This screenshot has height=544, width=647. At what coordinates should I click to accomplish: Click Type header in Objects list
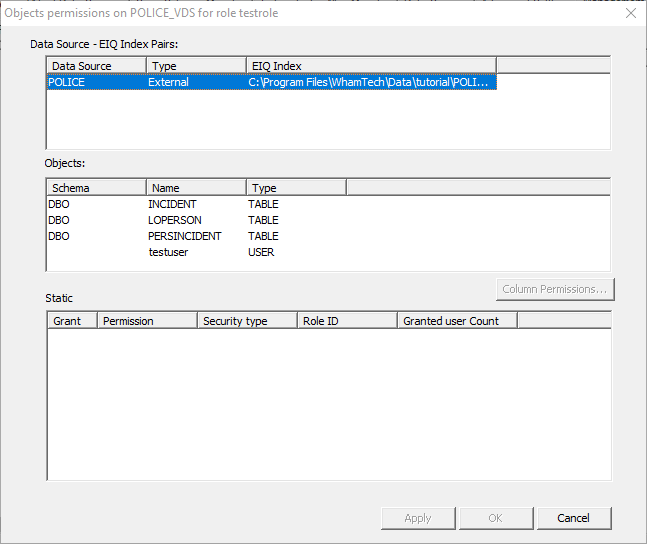296,188
